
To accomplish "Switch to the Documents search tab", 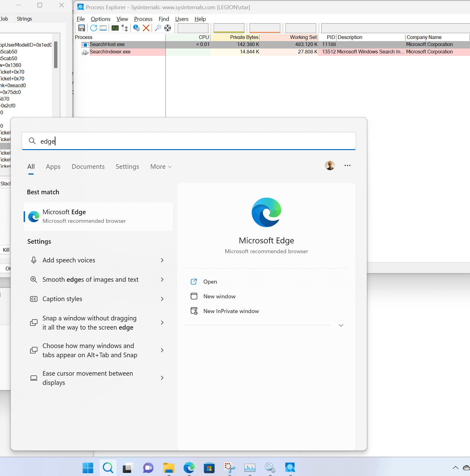I will point(88,167).
